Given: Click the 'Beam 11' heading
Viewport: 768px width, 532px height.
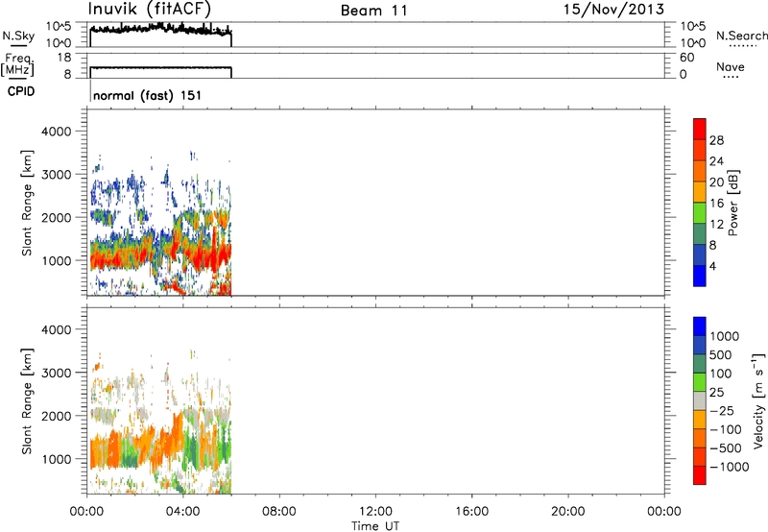Looking at the screenshot, I should click(x=374, y=11).
